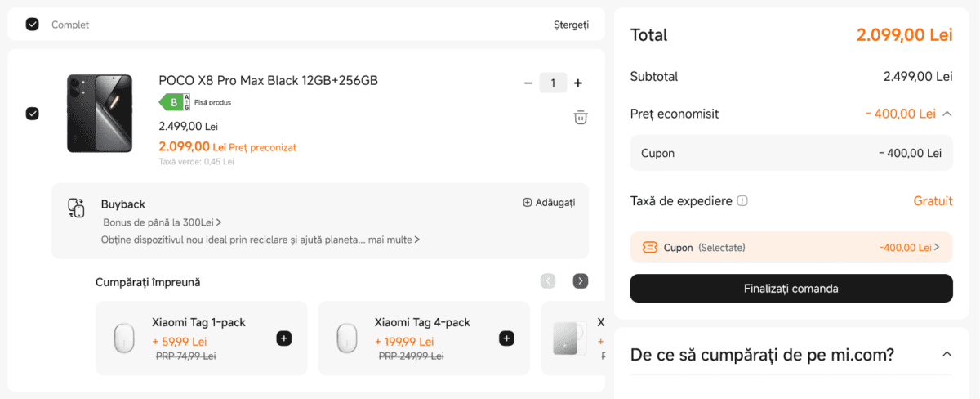The image size is (980, 399).
Task: Open the POCO X8 Pro Max thumbnail
Action: pos(99,114)
